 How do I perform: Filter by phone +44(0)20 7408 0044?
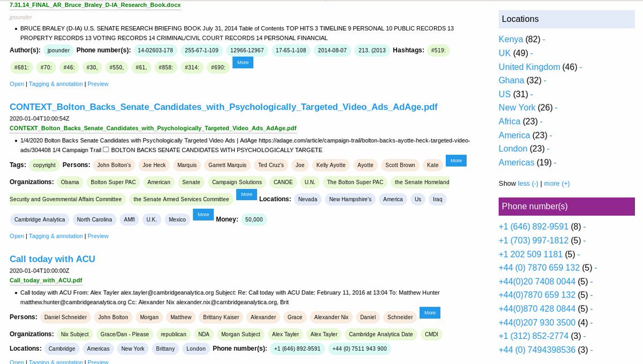(x=537, y=282)
